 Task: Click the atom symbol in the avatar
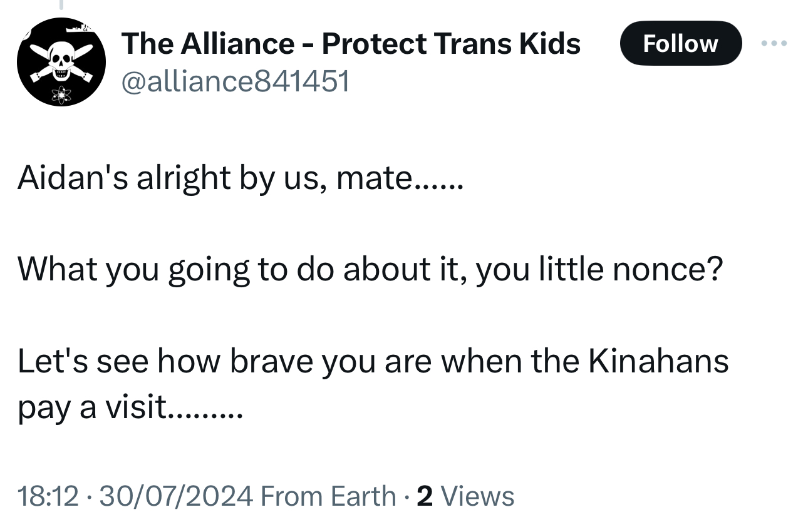point(62,95)
